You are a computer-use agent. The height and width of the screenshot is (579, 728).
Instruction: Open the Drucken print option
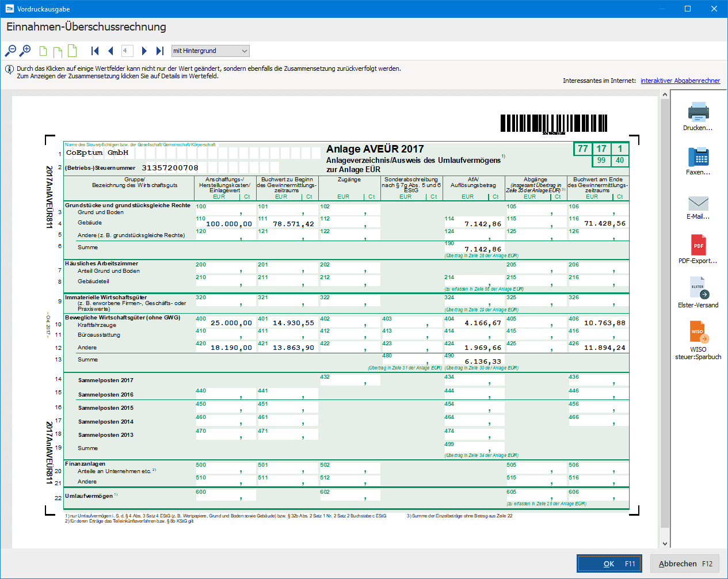pyautogui.click(x=698, y=116)
